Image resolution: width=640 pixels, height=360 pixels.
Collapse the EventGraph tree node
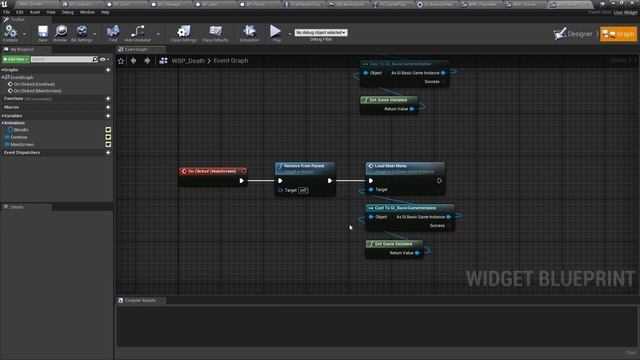(x=3, y=77)
